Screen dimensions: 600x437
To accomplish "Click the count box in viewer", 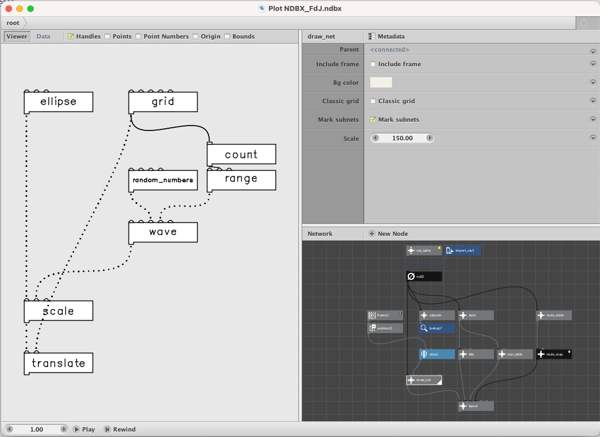I will coord(241,154).
